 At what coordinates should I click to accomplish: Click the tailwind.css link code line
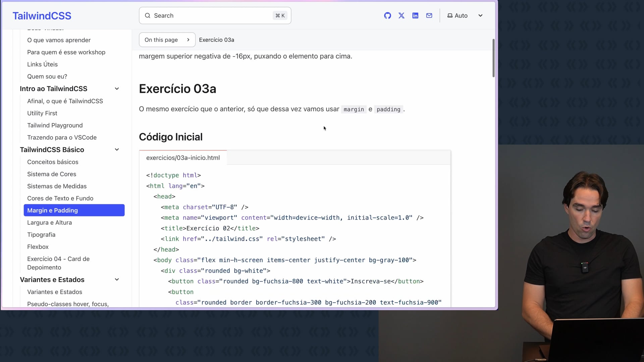248,239
